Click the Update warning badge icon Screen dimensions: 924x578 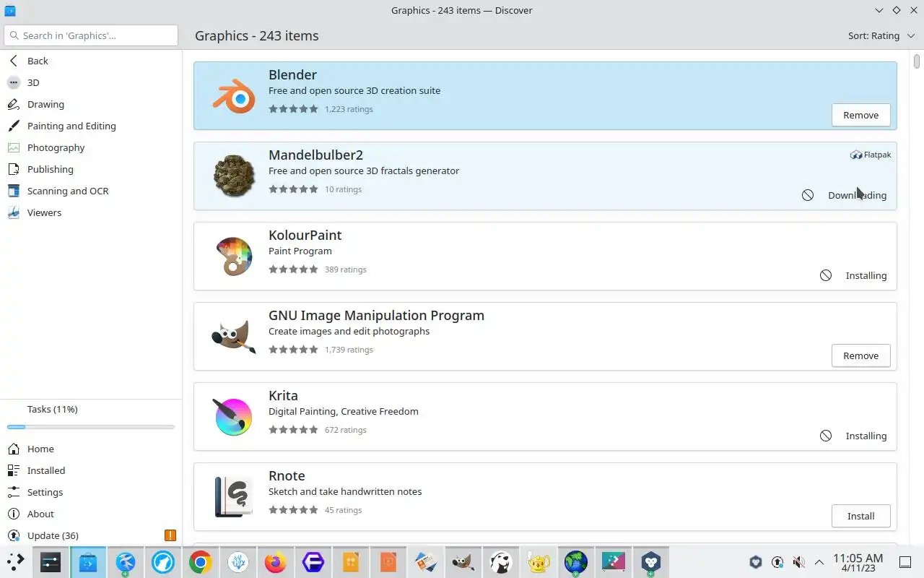click(x=170, y=535)
